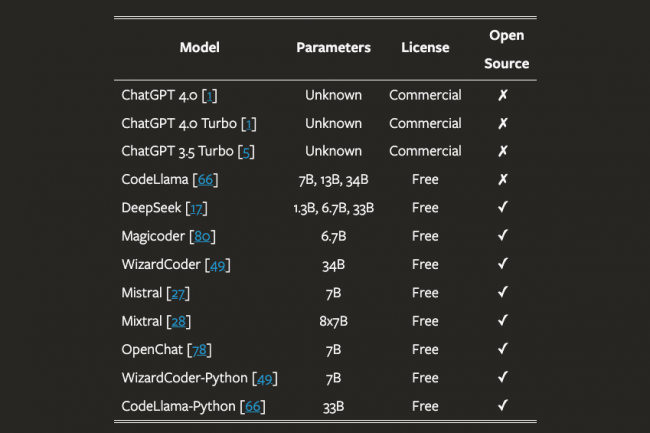Screen dimensions: 650x433
Task: Follow citation 28 beside Mixtral
Action: [180, 321]
